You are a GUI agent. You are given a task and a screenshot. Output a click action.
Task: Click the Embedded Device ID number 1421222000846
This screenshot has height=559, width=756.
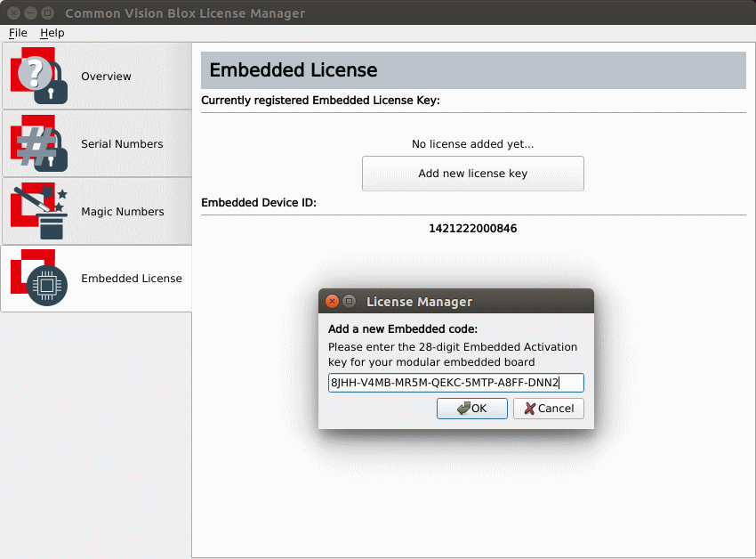[x=472, y=229]
